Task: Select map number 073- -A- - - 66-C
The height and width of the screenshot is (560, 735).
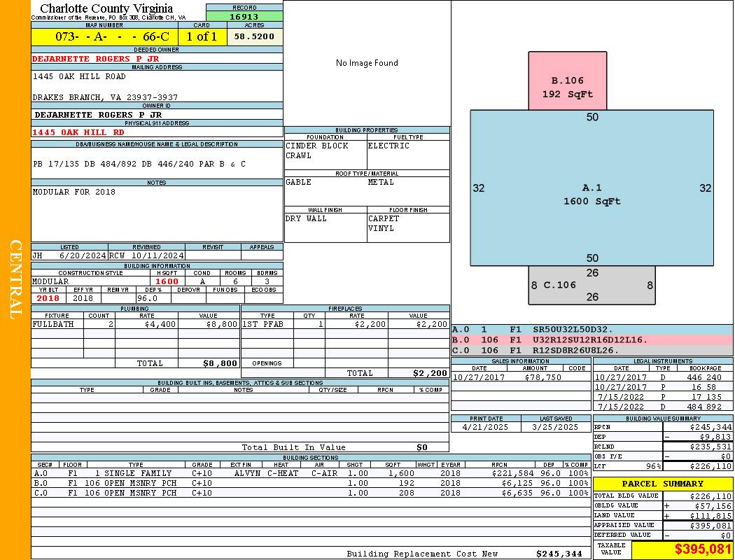Action: 112,36
